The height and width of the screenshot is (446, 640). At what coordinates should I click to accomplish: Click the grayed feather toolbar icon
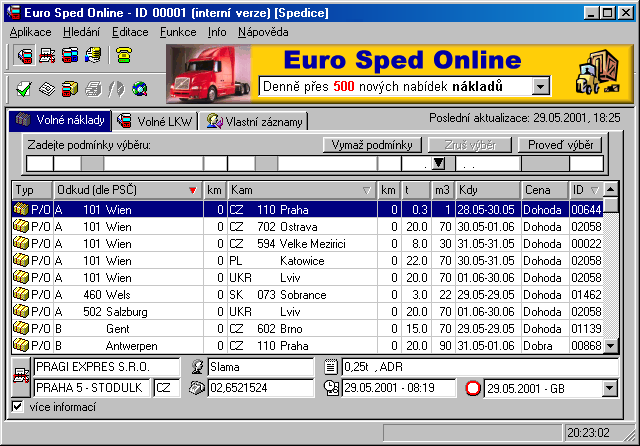click(x=116, y=89)
